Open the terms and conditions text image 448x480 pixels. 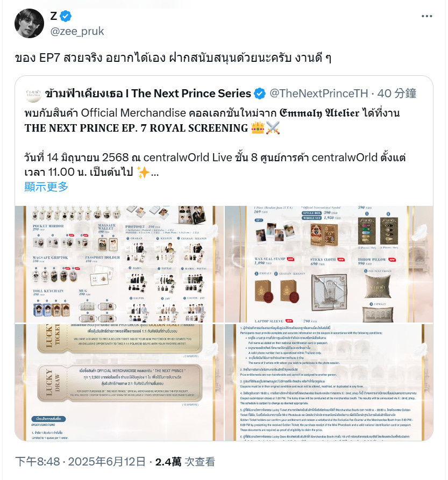coord(329,382)
